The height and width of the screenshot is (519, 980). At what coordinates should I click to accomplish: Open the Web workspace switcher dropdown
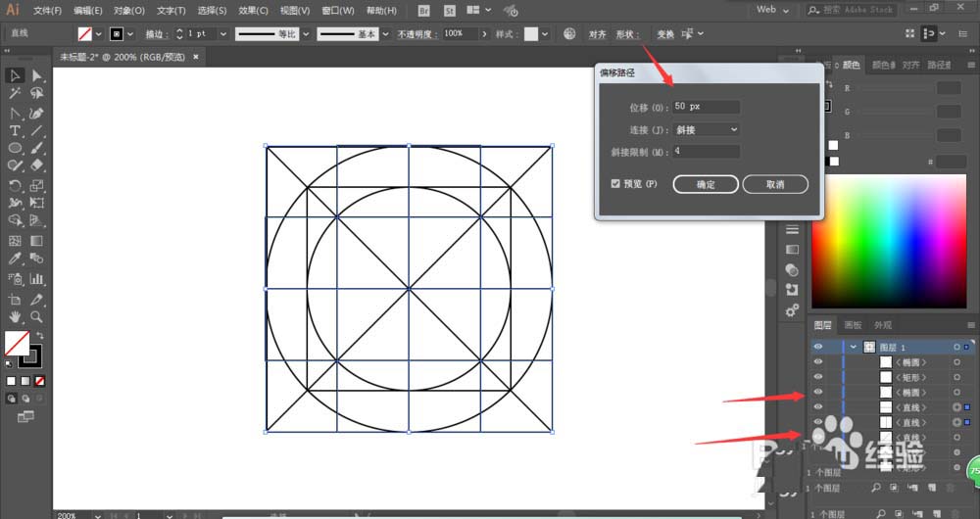tap(772, 10)
